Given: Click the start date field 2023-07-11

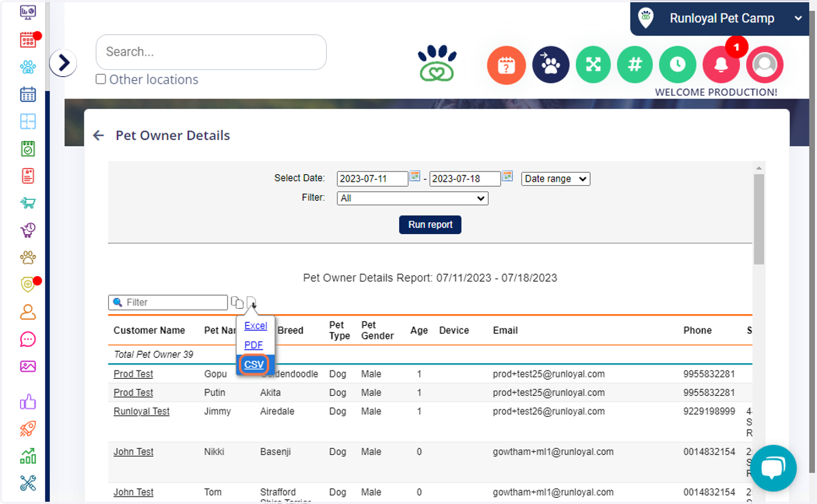Looking at the screenshot, I should click(x=372, y=179).
